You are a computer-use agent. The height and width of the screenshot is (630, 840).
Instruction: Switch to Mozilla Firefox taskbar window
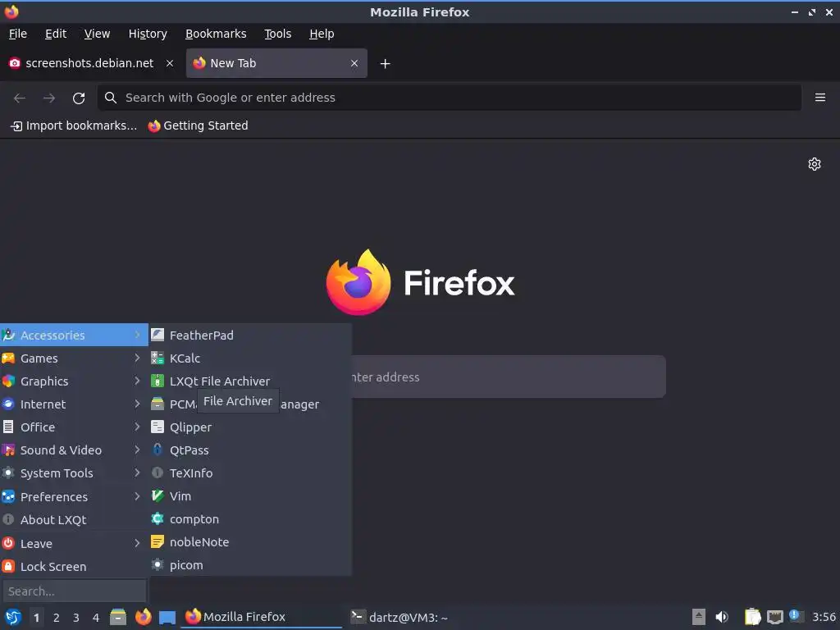262,617
